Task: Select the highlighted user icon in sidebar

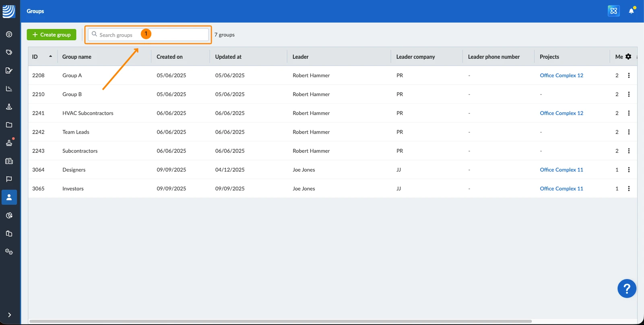Action: point(9,197)
